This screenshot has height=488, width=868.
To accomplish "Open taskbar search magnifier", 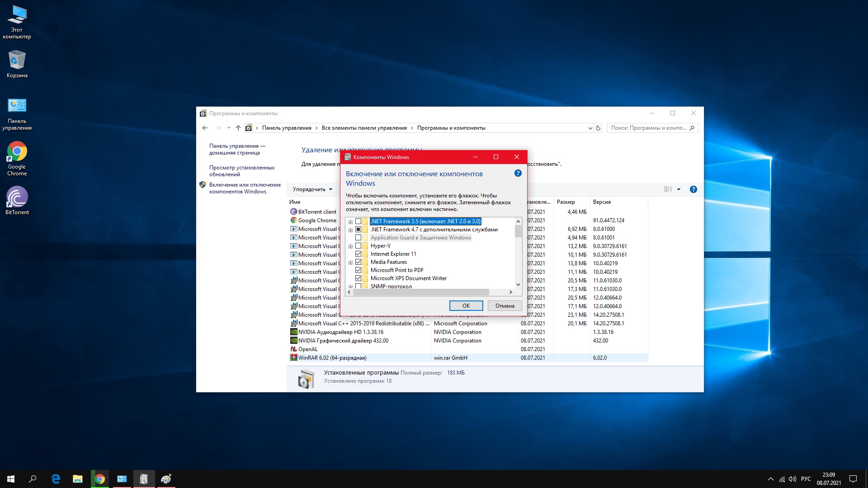I will (33, 479).
